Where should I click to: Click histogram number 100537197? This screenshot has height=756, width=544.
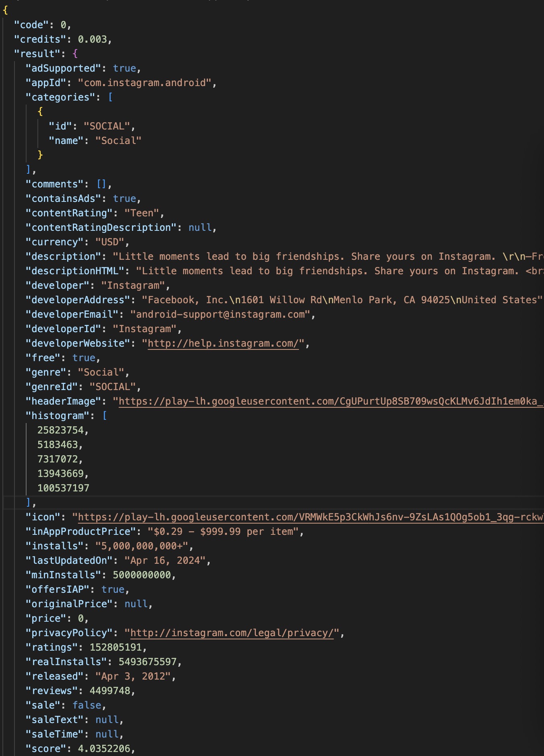(x=63, y=488)
